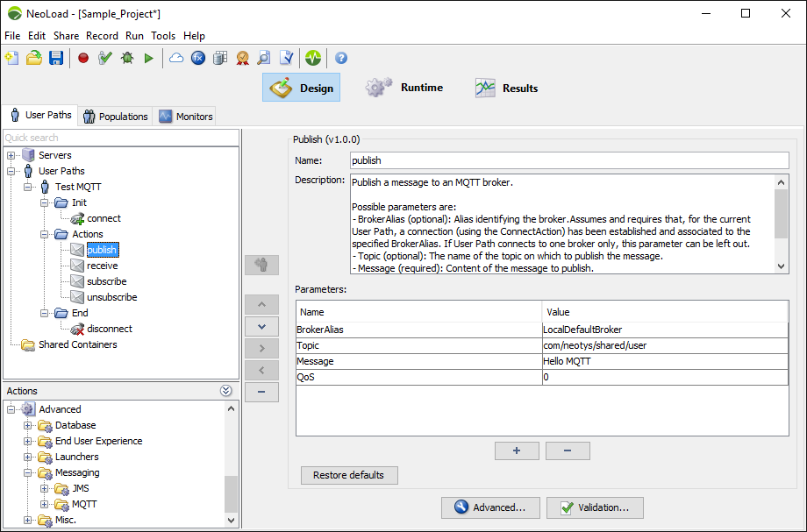The image size is (807, 532).
Task: Click the green bug debug icon
Action: click(x=127, y=59)
